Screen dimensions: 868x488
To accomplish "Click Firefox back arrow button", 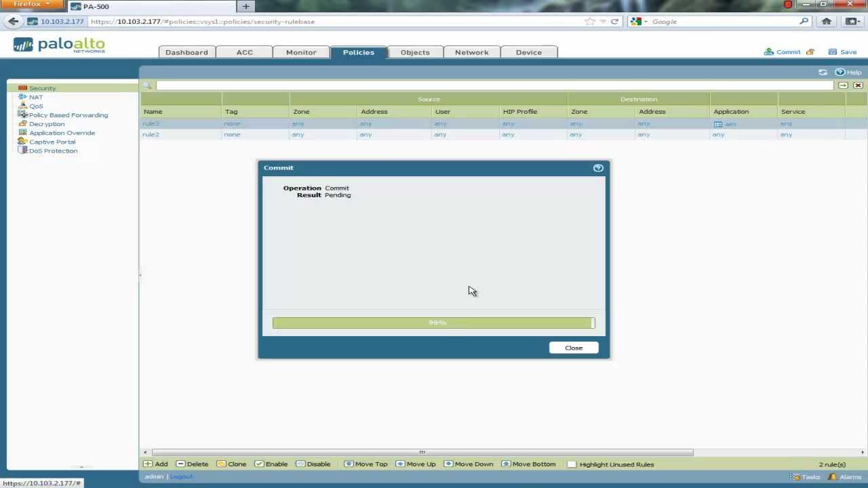I will click(14, 21).
